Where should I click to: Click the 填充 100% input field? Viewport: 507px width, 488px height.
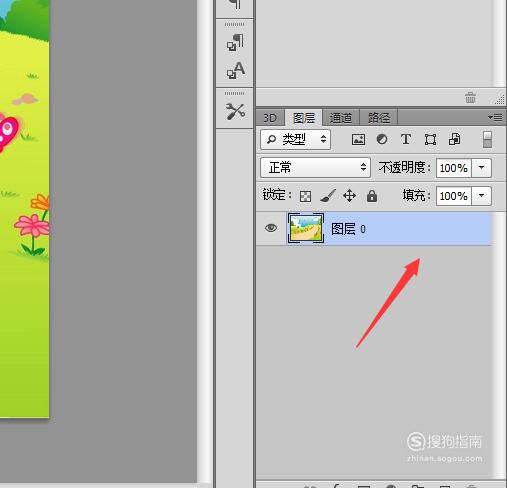click(454, 196)
